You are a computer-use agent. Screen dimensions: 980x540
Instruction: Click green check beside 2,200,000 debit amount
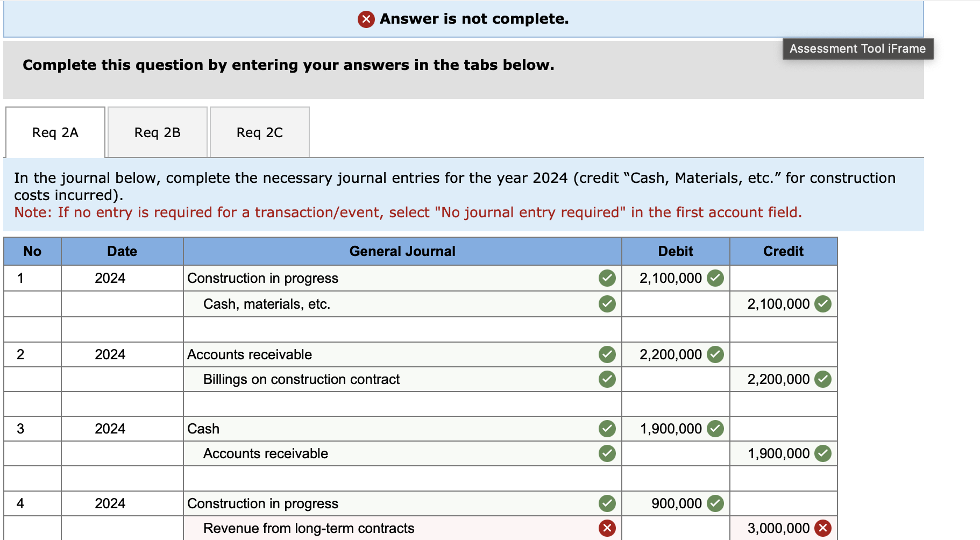click(x=715, y=354)
